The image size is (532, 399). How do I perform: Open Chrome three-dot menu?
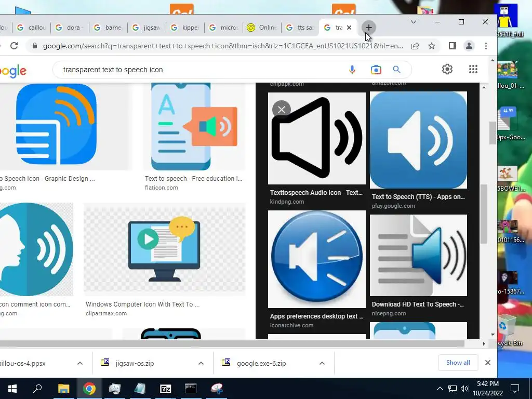tap(486, 46)
